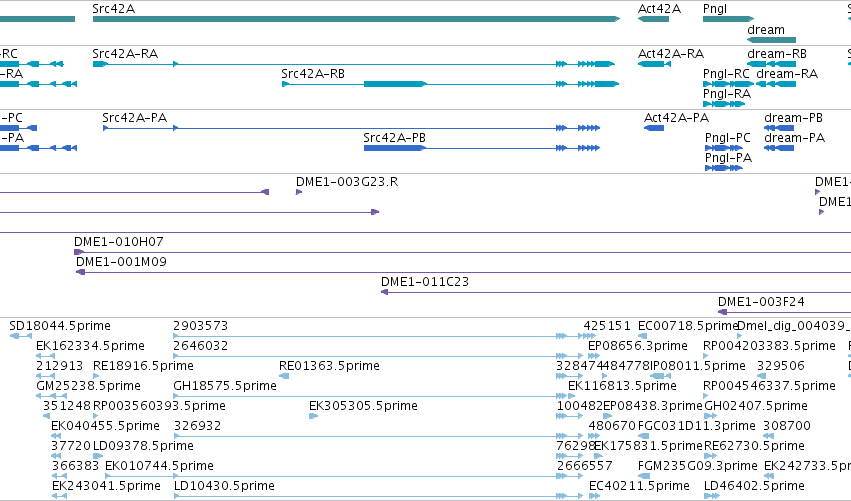Click the GH02407.5prime EST label
The image size is (851, 501).
(x=755, y=406)
